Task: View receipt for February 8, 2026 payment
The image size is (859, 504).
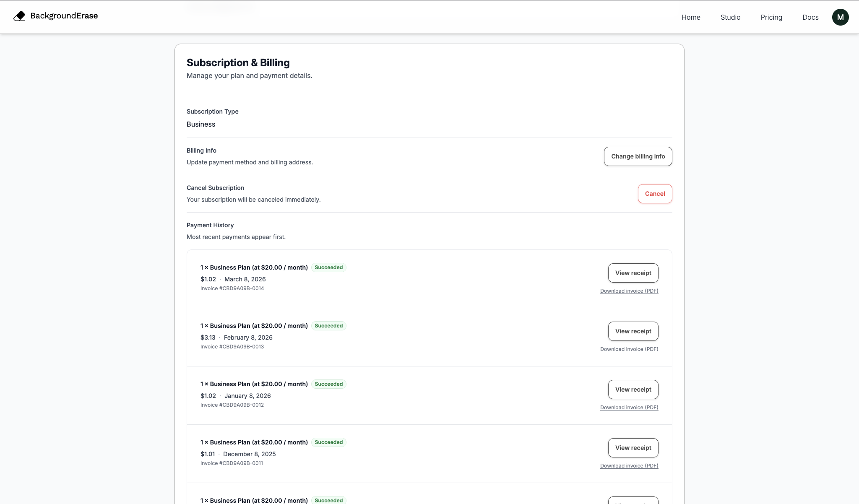Action: (x=633, y=331)
